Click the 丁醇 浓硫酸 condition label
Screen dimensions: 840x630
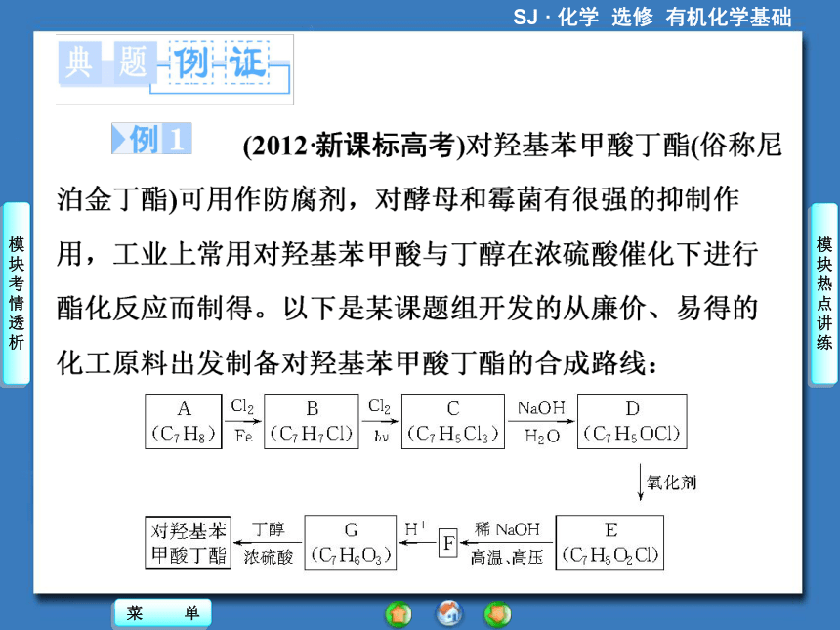269,543
